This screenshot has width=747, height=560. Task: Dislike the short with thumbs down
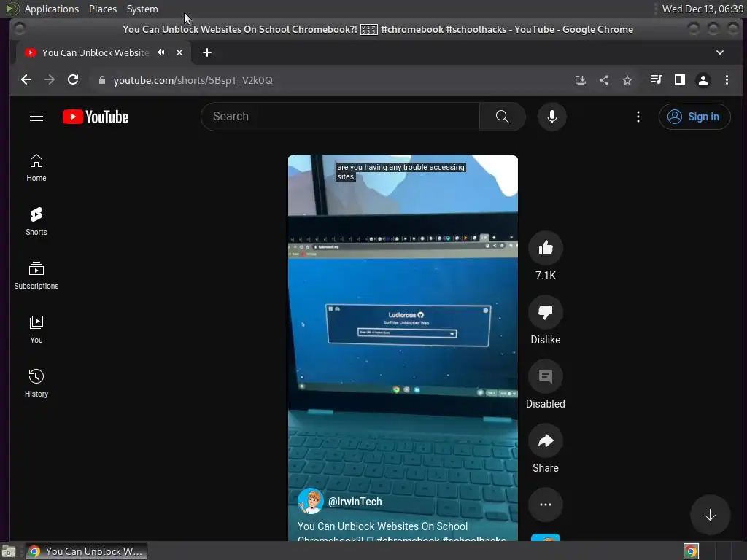546,312
